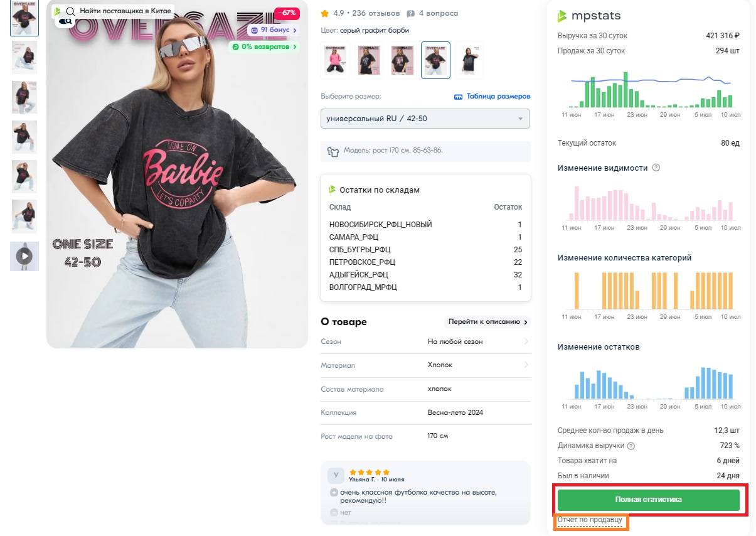Click the sitting pose thumbnail above video
756x536 pixels.
click(24, 217)
